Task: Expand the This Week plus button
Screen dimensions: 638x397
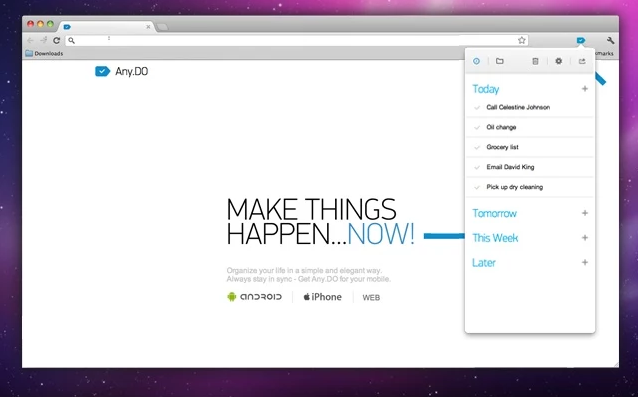Action: tap(585, 238)
